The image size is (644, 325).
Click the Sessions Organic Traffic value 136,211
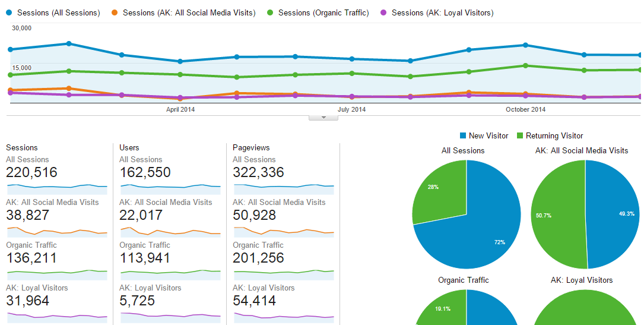[31, 258]
